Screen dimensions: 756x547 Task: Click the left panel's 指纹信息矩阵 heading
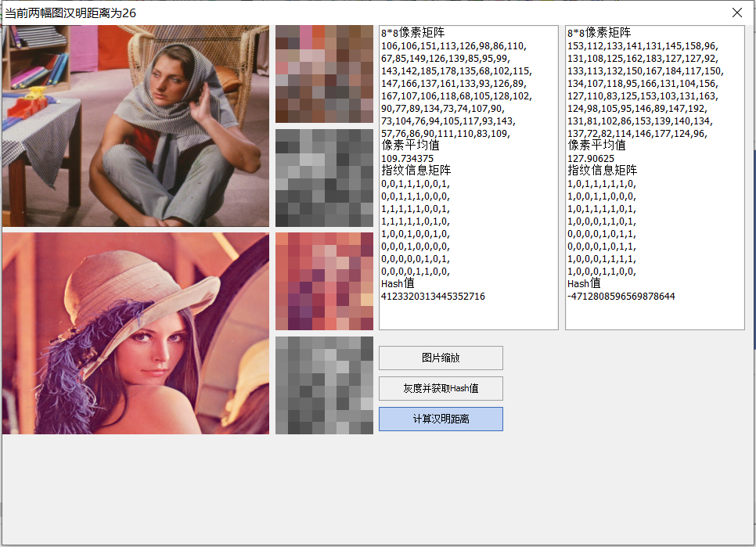click(x=416, y=170)
